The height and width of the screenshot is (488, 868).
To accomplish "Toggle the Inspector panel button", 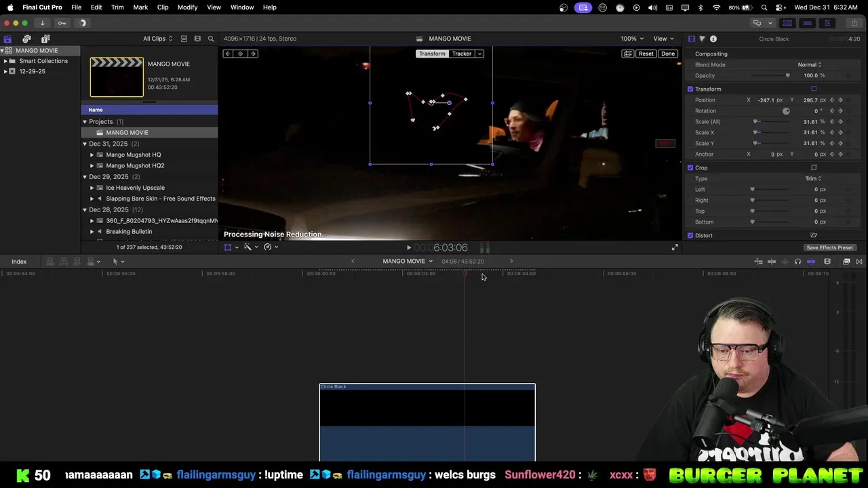I will pos(827,23).
